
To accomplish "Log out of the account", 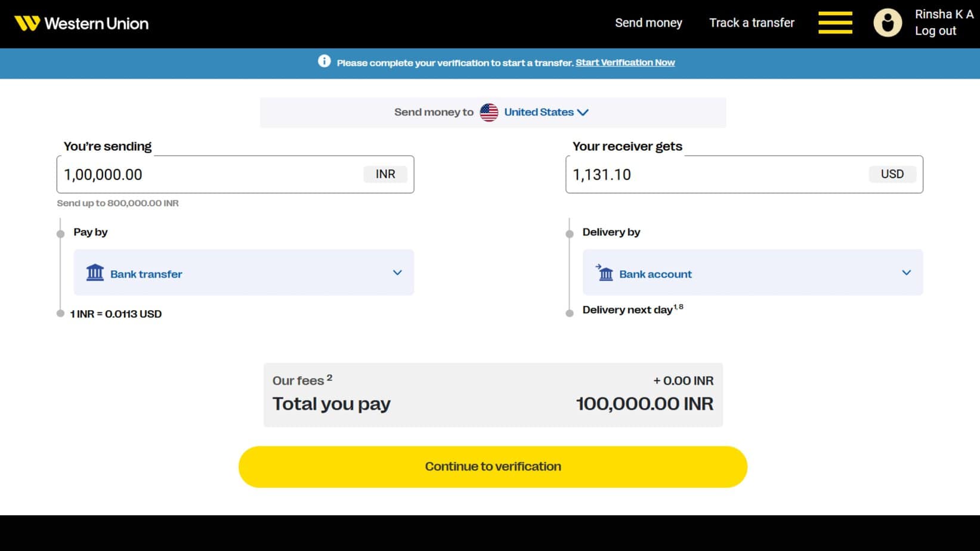I will pyautogui.click(x=935, y=31).
